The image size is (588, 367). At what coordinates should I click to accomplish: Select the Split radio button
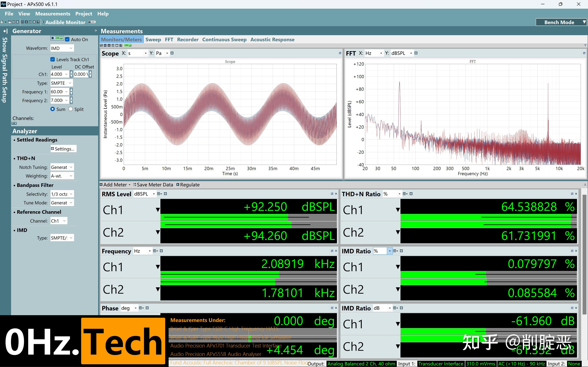(71, 109)
